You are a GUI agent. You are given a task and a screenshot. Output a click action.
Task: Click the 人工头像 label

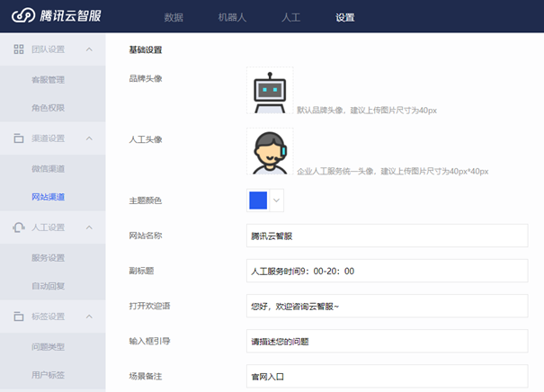(146, 139)
